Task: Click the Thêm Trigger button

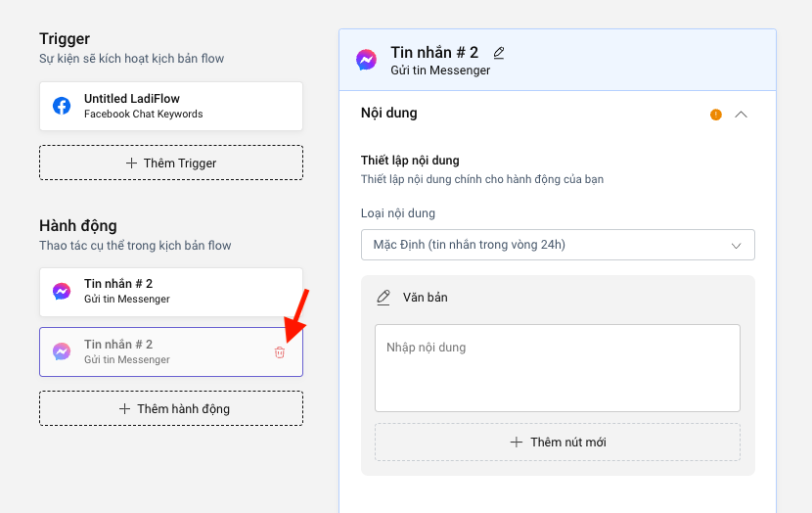Action: 171,163
